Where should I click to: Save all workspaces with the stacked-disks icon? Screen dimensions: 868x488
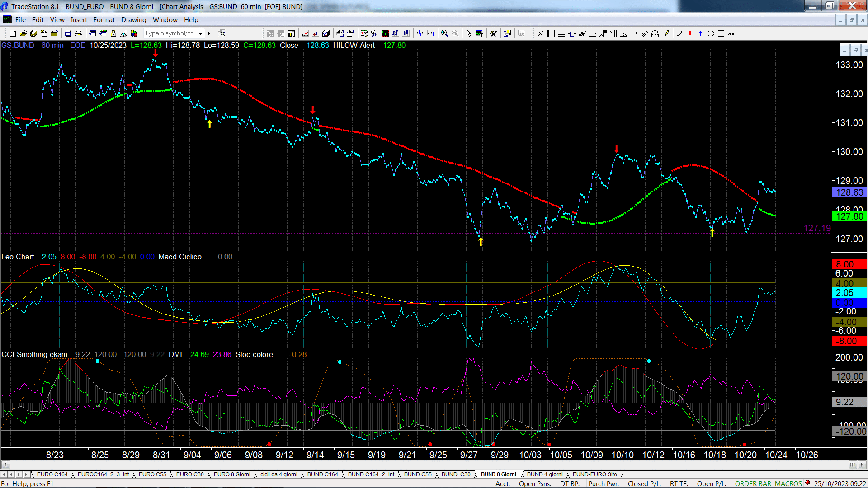pos(33,33)
